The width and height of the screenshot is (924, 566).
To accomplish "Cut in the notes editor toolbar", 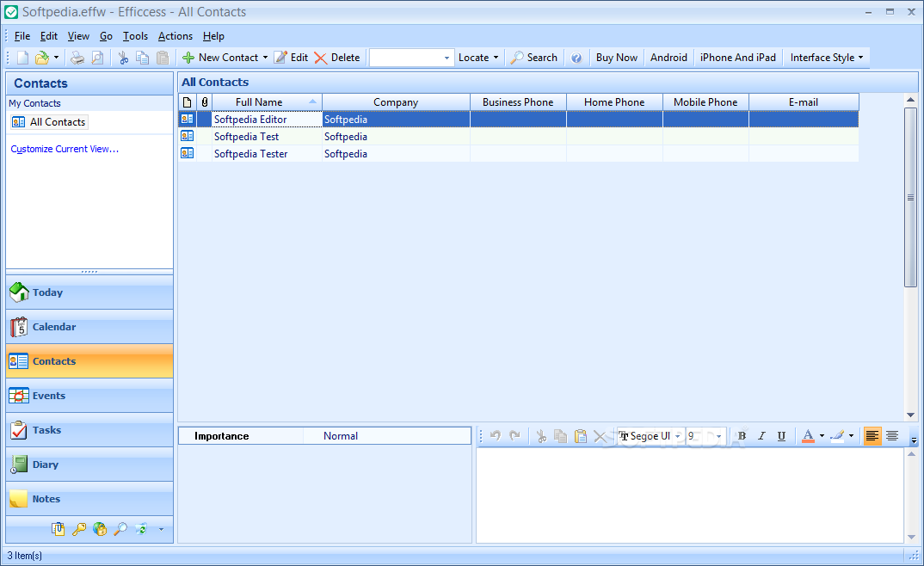I will click(x=541, y=436).
